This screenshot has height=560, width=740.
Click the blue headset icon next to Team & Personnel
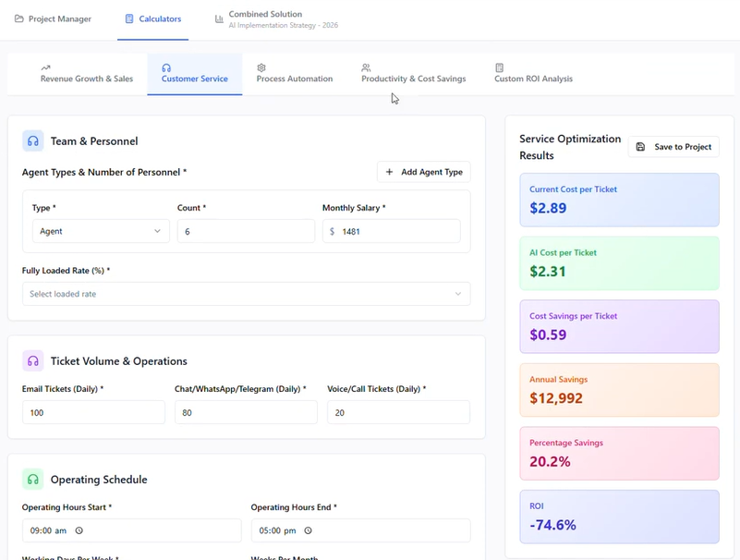pyautogui.click(x=33, y=141)
